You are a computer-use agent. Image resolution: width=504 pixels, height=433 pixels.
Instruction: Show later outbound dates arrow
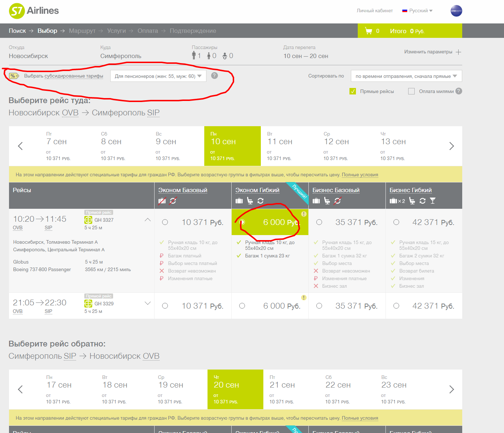[x=451, y=146]
